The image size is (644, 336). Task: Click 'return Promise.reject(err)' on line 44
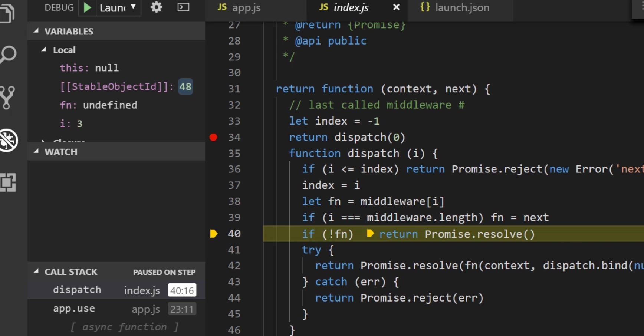tap(399, 298)
